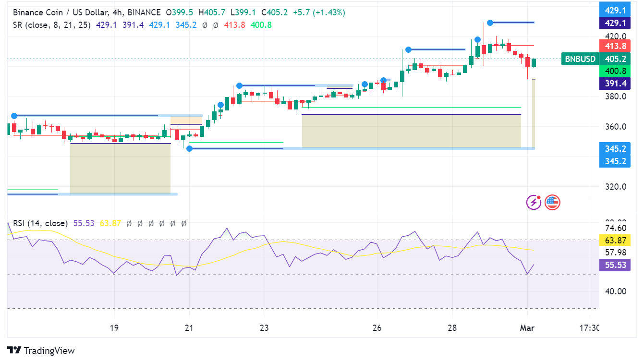
Task: Open the RSI (14, close) indicator legend
Action: (40, 223)
